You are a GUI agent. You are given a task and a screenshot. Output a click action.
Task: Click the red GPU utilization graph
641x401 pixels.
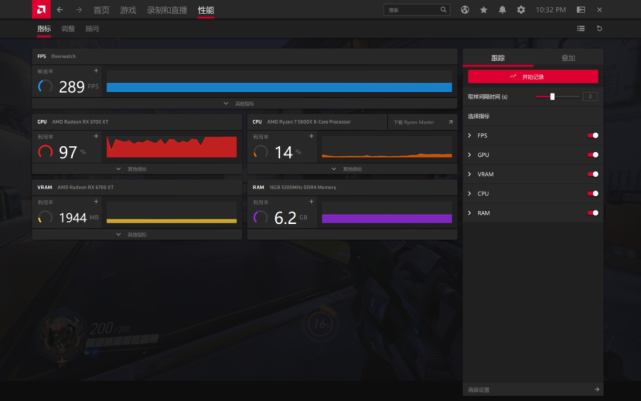(171, 147)
